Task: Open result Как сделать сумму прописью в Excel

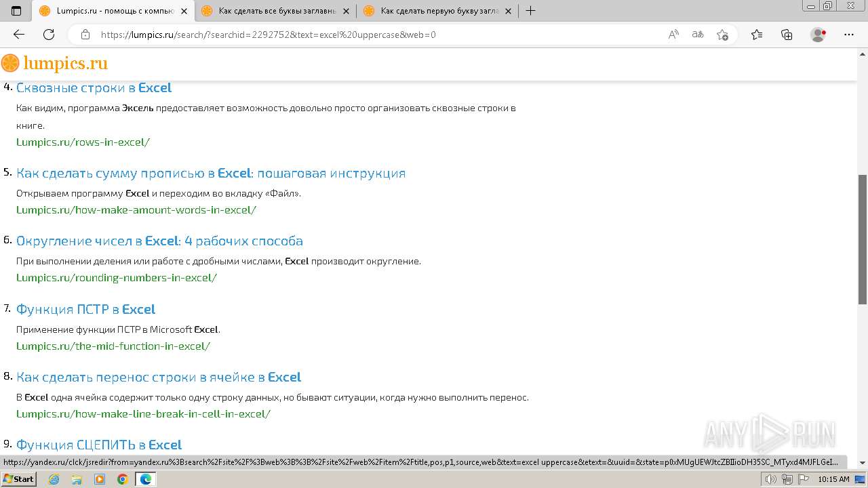Action: [211, 173]
